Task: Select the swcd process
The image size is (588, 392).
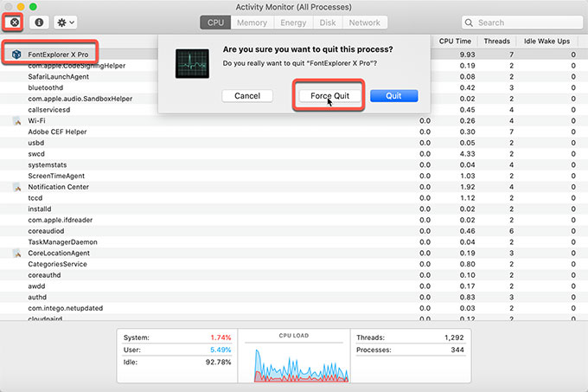Action: pyautogui.click(x=36, y=154)
